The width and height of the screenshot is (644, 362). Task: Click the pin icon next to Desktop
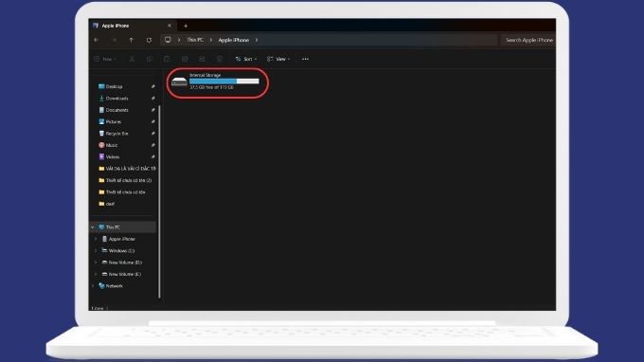click(152, 86)
